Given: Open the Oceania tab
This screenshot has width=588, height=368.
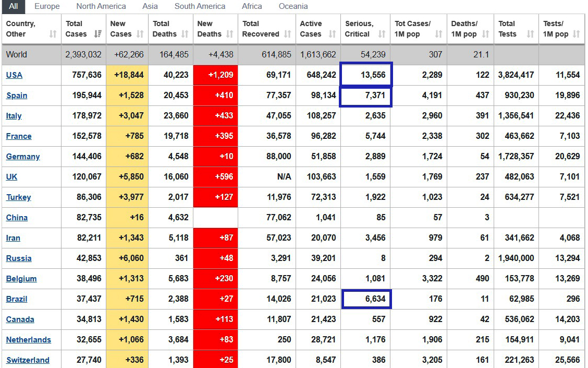Looking at the screenshot, I should [293, 6].
